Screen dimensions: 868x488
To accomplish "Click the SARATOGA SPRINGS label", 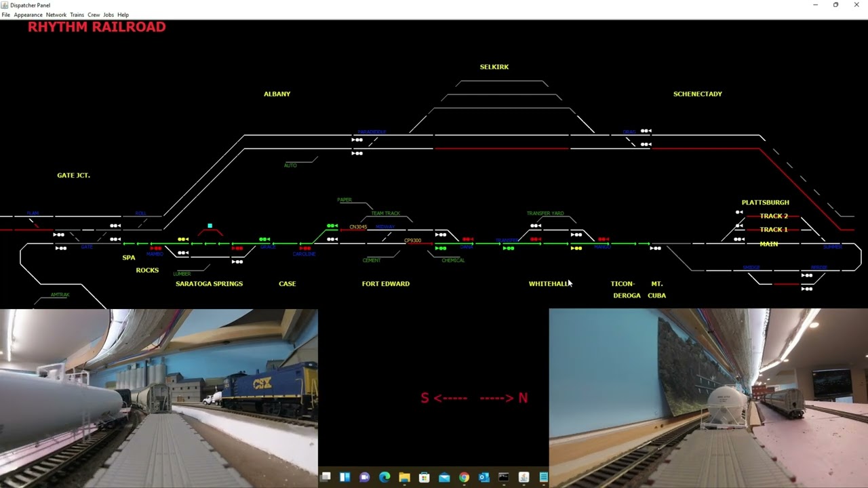I will pyautogui.click(x=209, y=284).
